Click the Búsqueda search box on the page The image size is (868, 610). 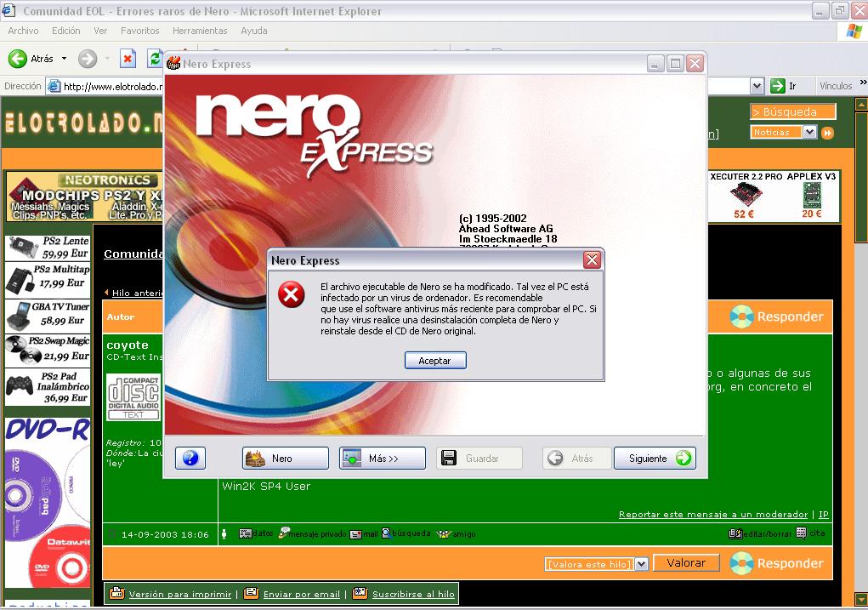(x=792, y=112)
